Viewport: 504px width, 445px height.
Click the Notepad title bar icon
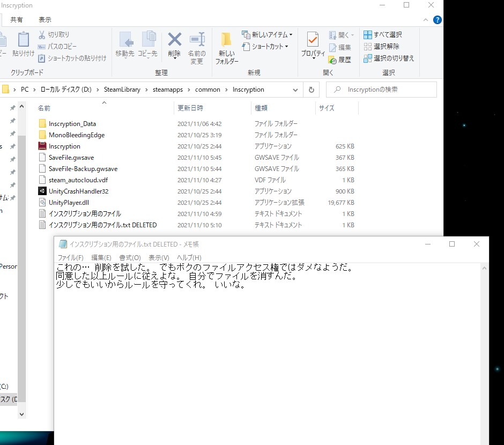coord(63,244)
